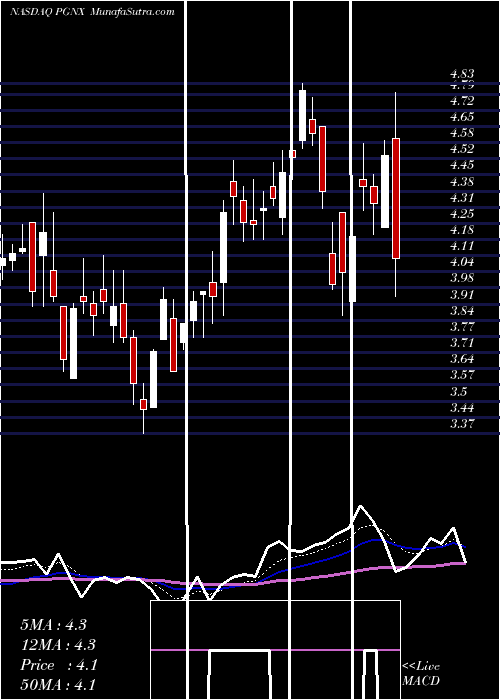
Task: Click the 4.45 price axis label
Action: 462,165
